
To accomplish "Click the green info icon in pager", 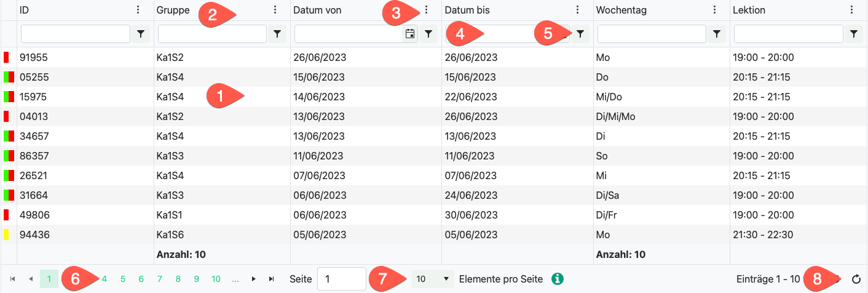I will coord(558,279).
